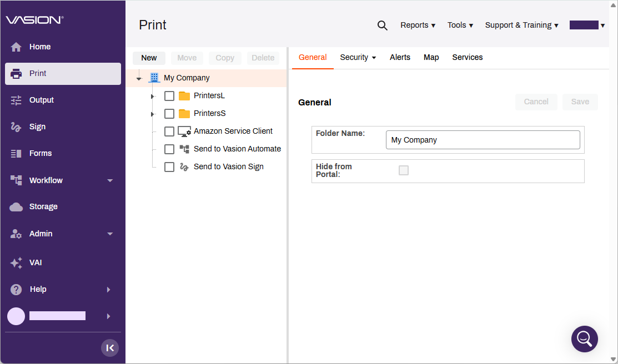Click the Send to Vasion Sign icon
Screen dimensions: 618x364
click(x=184, y=166)
